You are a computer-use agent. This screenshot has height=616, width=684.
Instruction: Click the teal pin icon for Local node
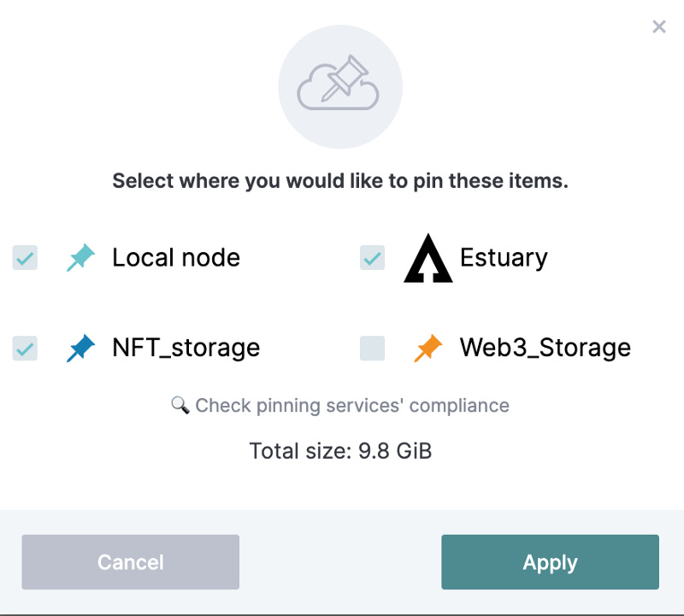point(81,257)
